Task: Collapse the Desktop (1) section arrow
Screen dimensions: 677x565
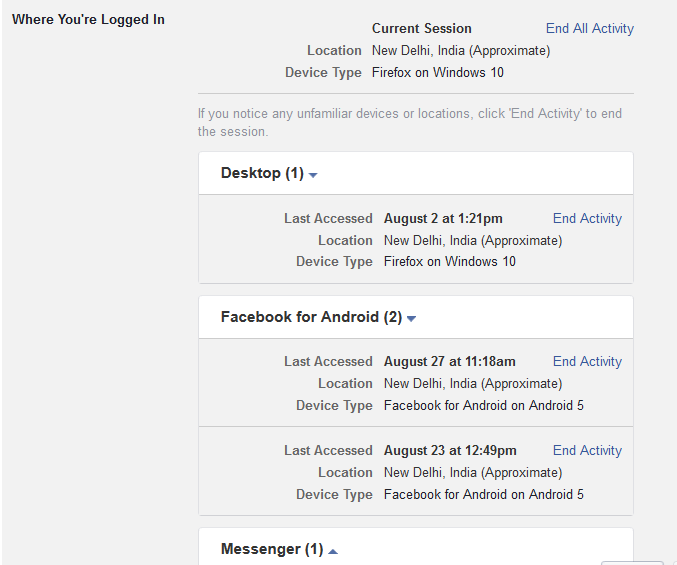Action: pyautogui.click(x=313, y=175)
